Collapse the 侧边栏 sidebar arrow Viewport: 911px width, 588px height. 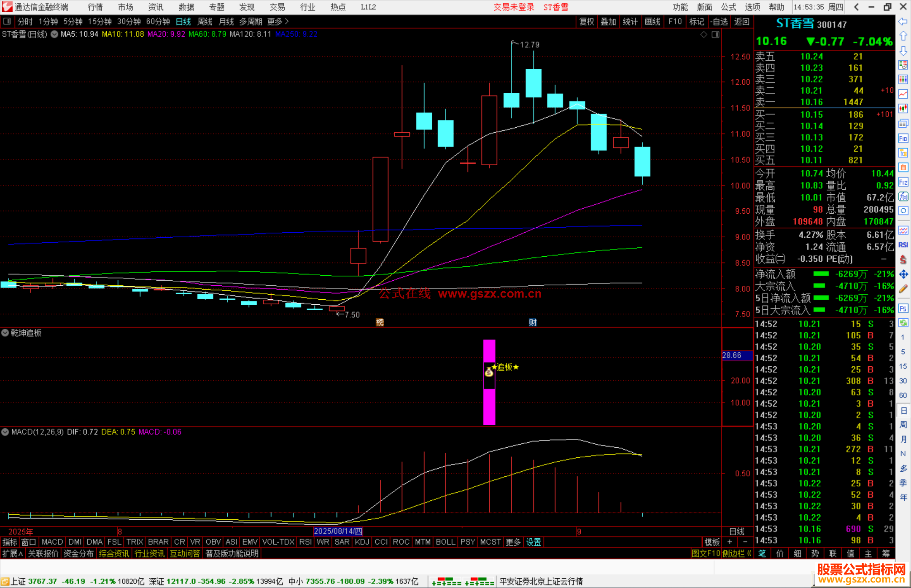[737, 553]
